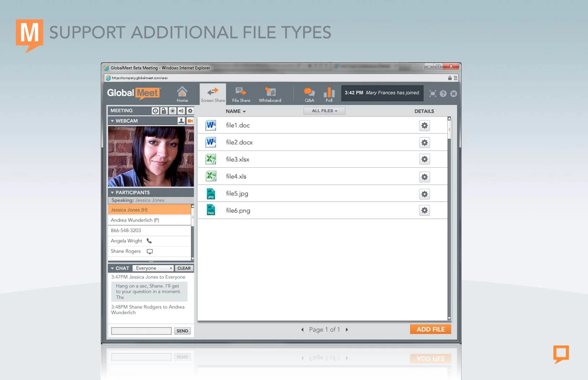Select file name file2.docx
588x380 pixels.
coord(239,142)
